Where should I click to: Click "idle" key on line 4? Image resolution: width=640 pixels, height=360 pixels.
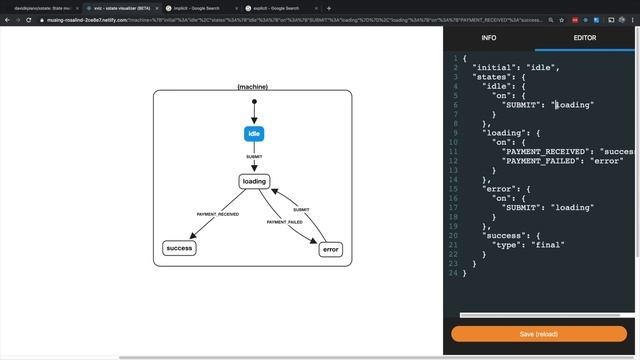496,87
